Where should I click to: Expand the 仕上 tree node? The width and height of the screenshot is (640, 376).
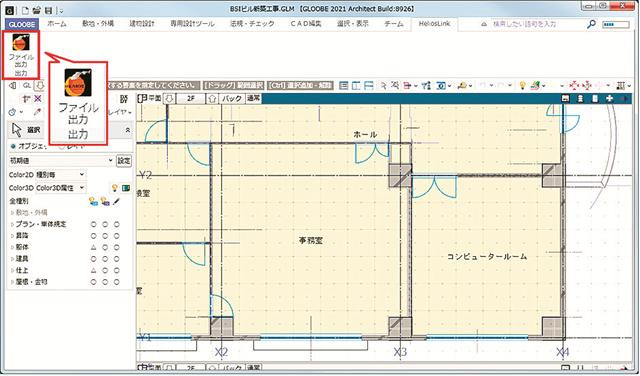pyautogui.click(x=12, y=270)
